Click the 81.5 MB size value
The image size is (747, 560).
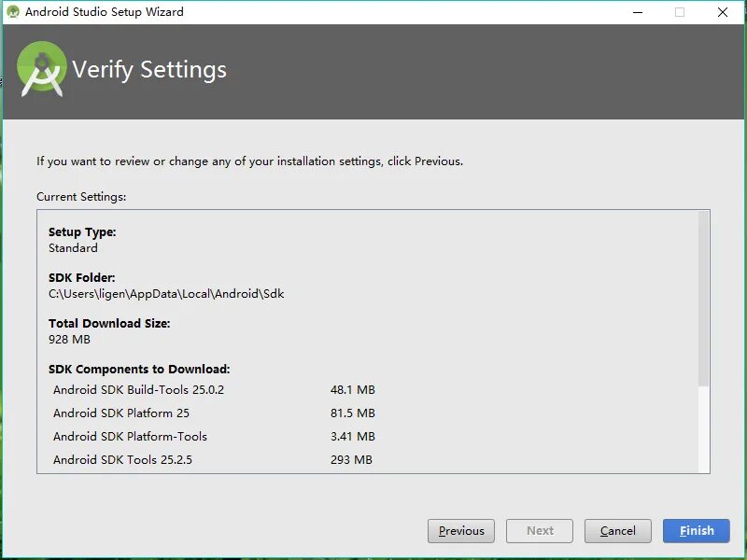353,413
